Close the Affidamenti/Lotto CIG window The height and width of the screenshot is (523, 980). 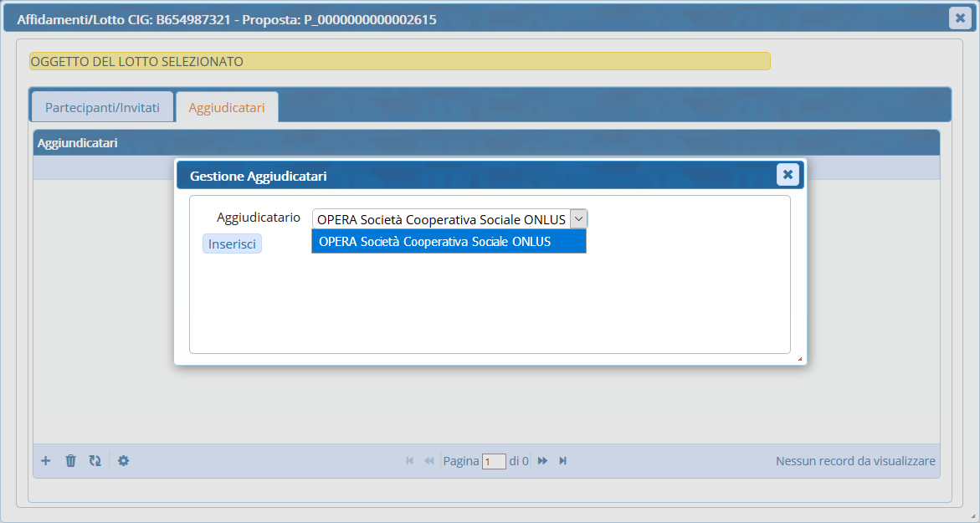pos(959,18)
